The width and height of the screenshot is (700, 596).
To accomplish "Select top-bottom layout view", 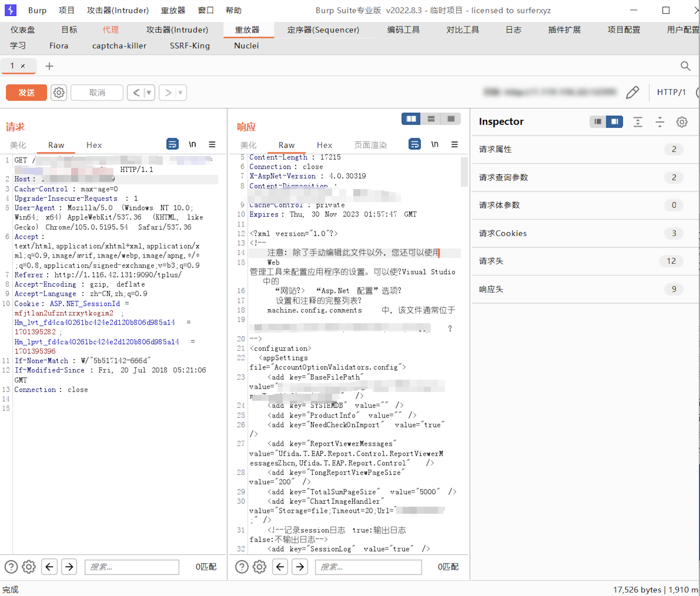I will pos(431,119).
